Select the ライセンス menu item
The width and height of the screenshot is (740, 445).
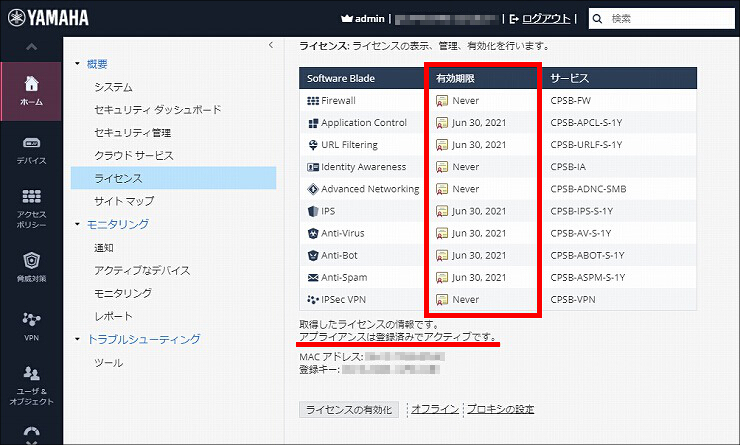click(173, 178)
